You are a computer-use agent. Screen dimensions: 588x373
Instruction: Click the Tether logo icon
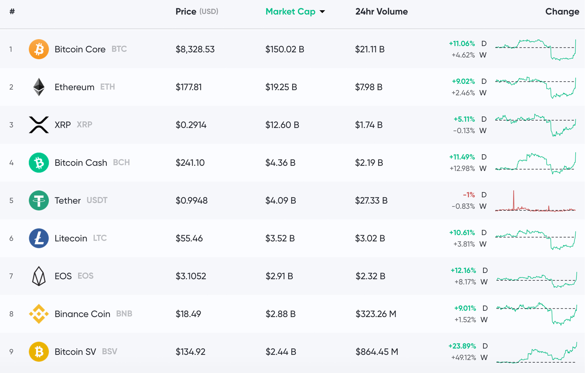click(x=39, y=201)
